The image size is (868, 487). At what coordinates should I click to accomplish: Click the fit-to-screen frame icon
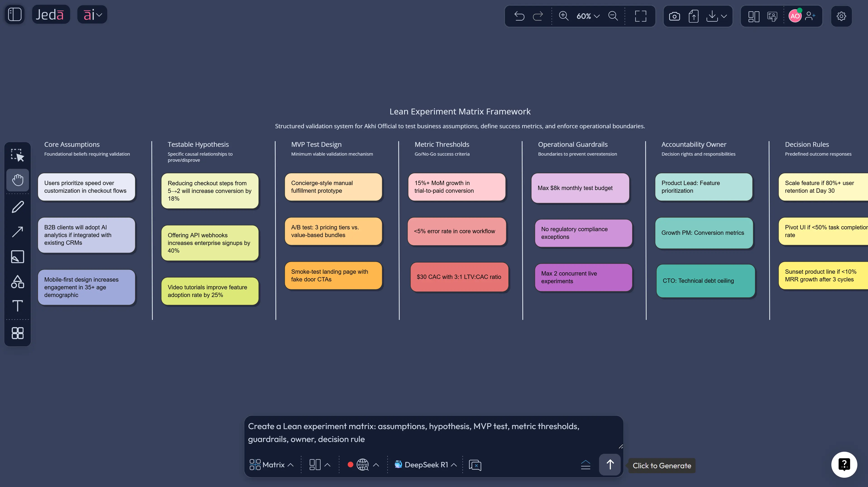coord(640,16)
